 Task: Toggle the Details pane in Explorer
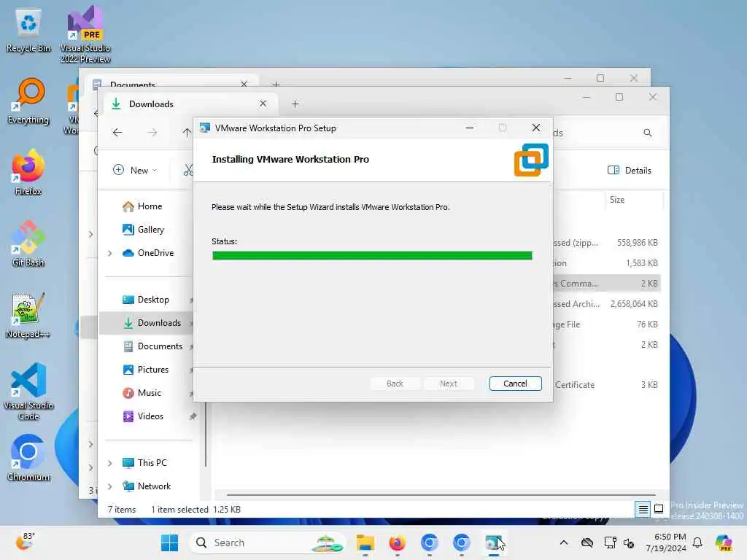pyautogui.click(x=630, y=171)
